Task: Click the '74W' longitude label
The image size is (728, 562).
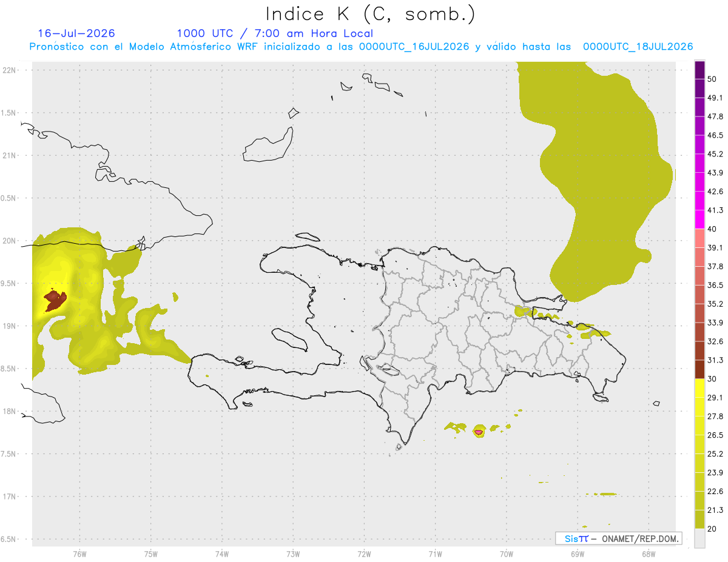Action: click(222, 553)
